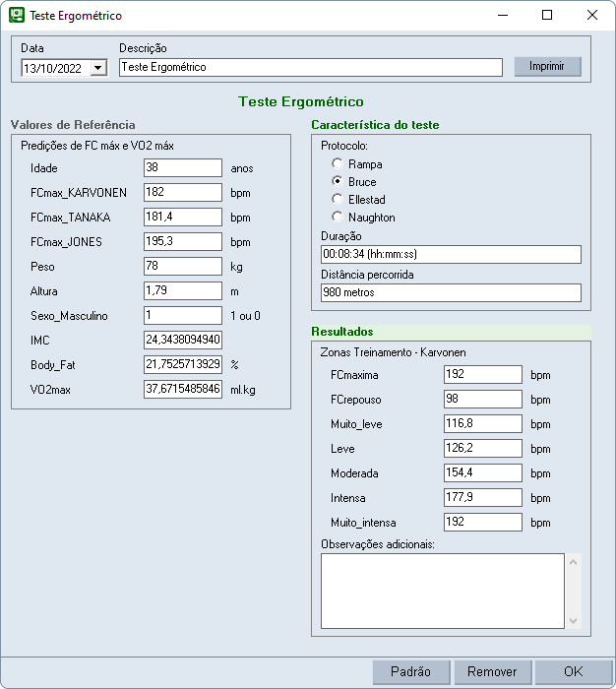
Task: Click the Altura input box
Action: pos(182,291)
